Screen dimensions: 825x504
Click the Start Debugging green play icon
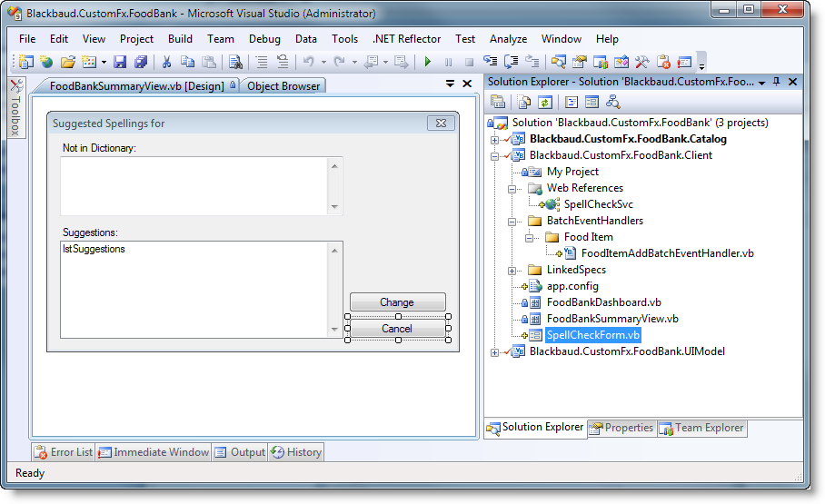tap(428, 62)
